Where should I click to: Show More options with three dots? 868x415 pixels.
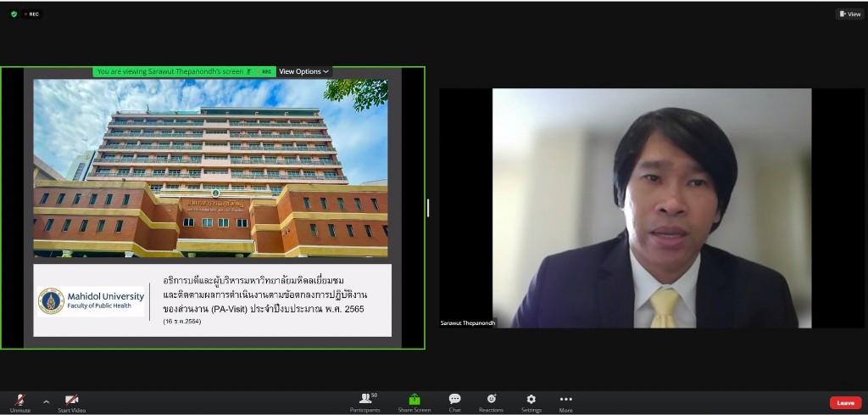pos(565,401)
